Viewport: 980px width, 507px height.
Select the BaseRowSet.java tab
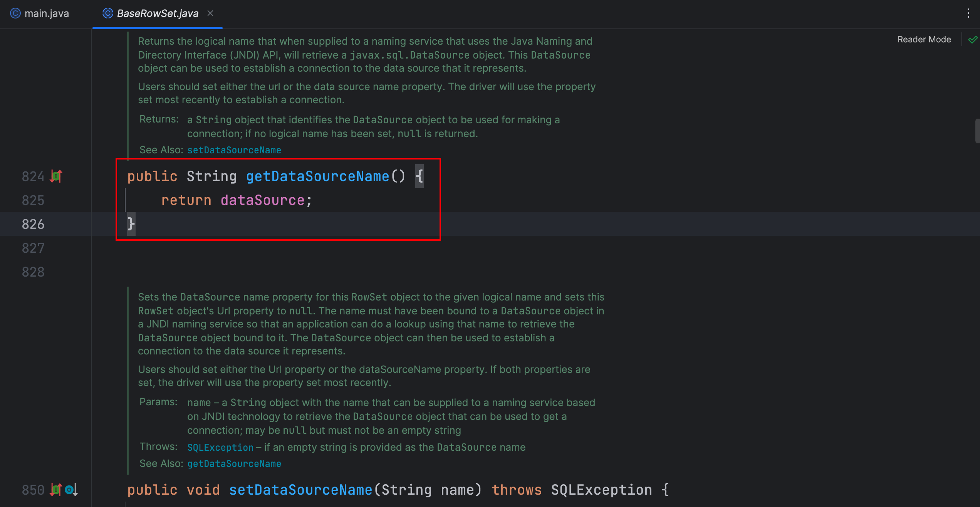tap(158, 13)
